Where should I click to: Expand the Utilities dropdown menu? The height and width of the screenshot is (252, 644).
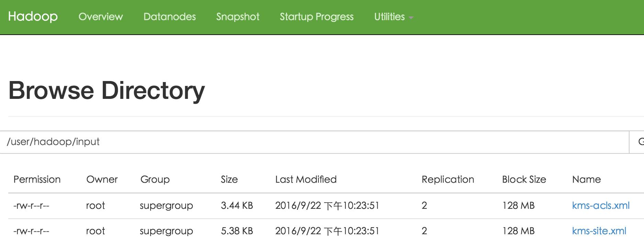click(393, 17)
